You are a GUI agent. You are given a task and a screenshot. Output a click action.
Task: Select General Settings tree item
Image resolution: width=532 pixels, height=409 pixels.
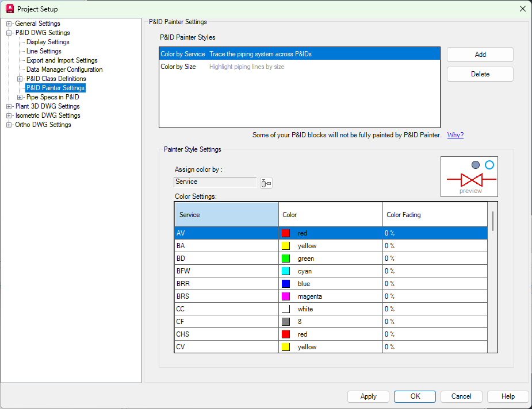37,24
